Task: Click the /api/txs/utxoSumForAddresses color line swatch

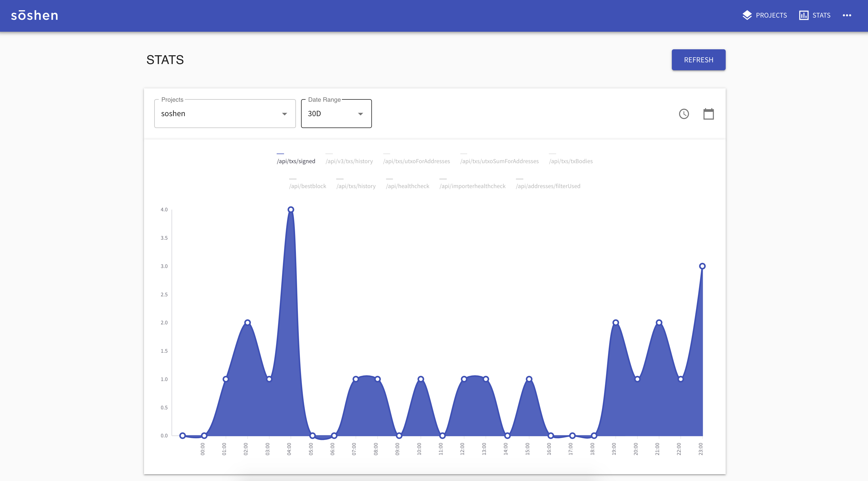Action: pyautogui.click(x=464, y=154)
